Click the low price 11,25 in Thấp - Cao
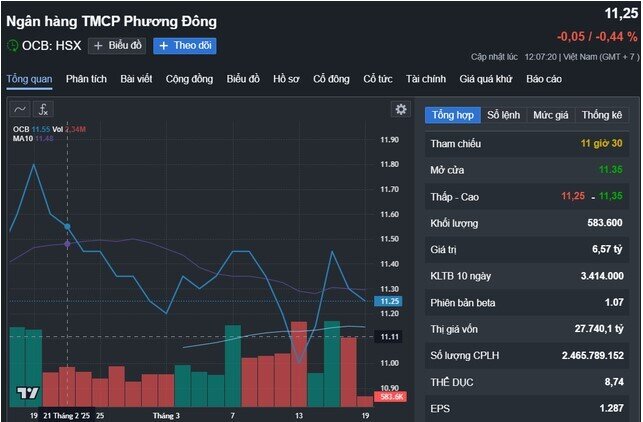 pos(572,196)
